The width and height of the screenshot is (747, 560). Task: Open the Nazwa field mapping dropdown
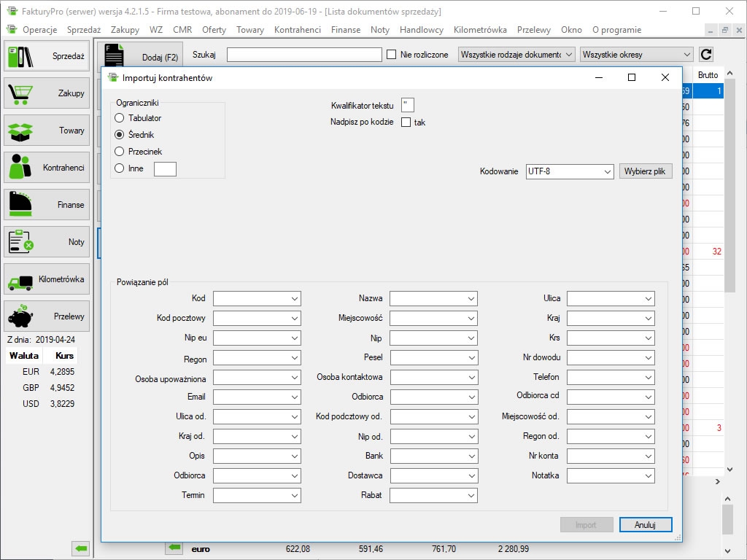pyautogui.click(x=433, y=299)
